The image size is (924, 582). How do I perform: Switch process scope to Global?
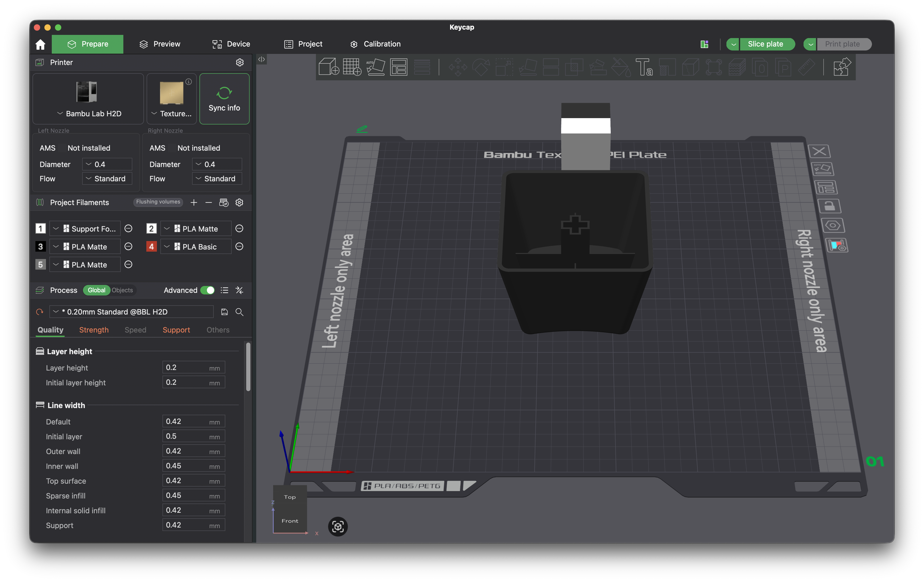point(96,290)
